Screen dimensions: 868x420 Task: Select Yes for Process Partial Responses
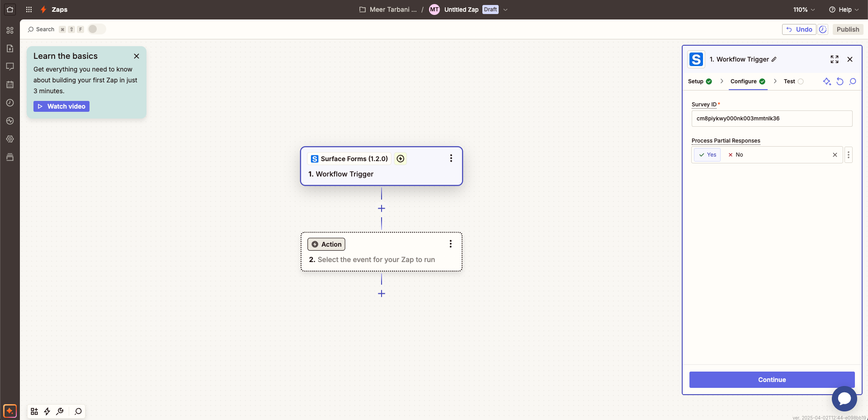point(708,155)
